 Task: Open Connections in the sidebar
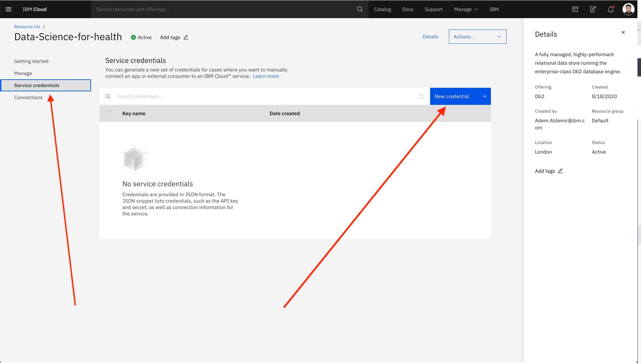tap(28, 97)
